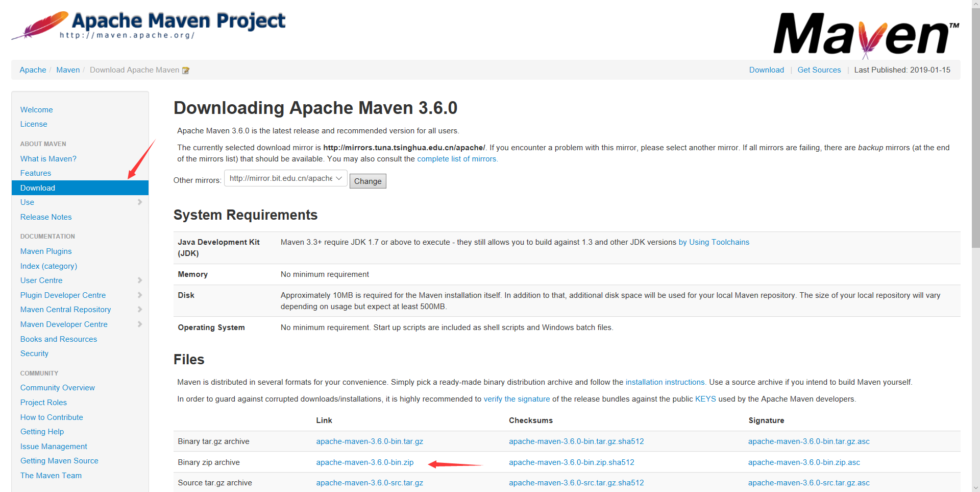Viewport: 980px width, 492px height.
Task: Open Security sidebar link
Action: 34,354
